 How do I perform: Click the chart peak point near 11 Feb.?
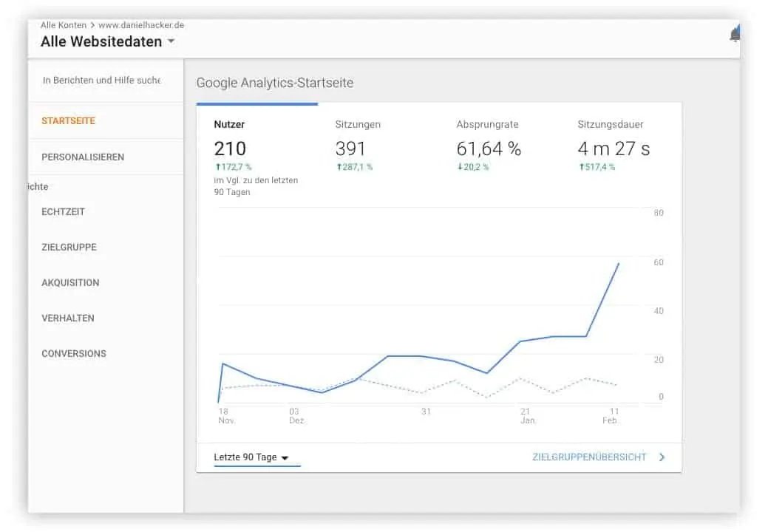[x=619, y=263]
